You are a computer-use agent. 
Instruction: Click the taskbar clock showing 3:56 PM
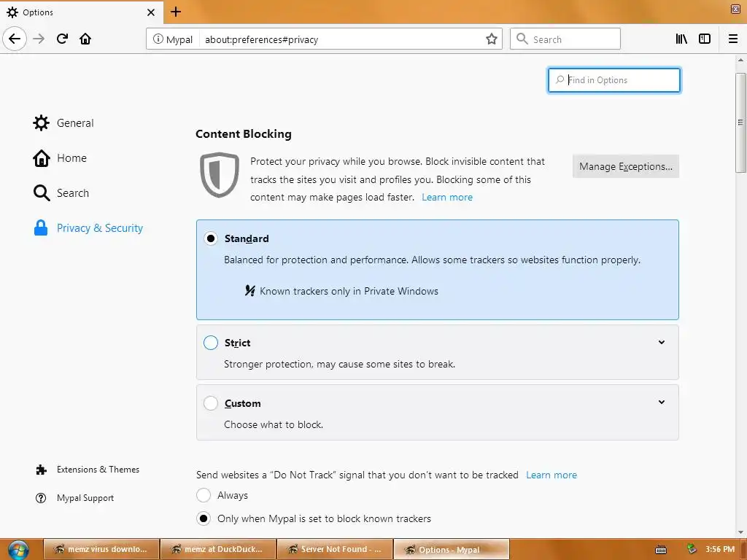coord(720,549)
